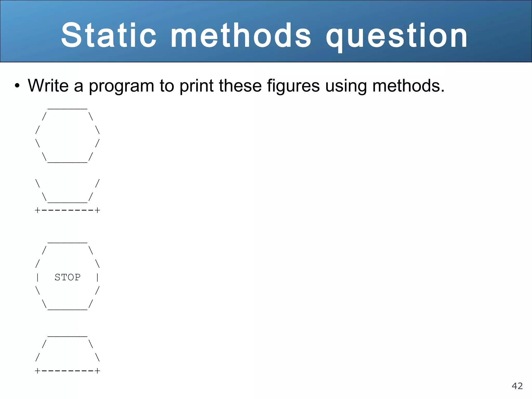The height and width of the screenshot is (399, 532).
Task: Click the right vertical bar of the STOP row
Action: coord(97,277)
